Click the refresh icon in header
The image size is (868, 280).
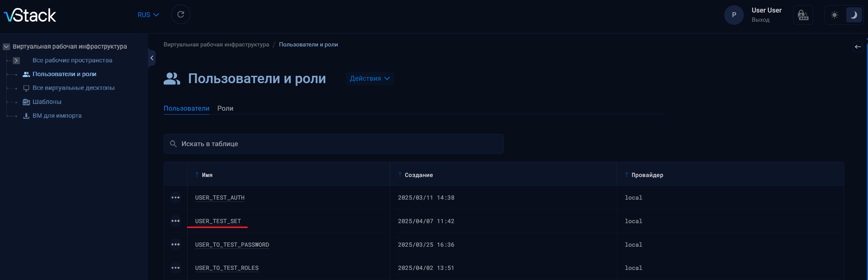(x=181, y=14)
